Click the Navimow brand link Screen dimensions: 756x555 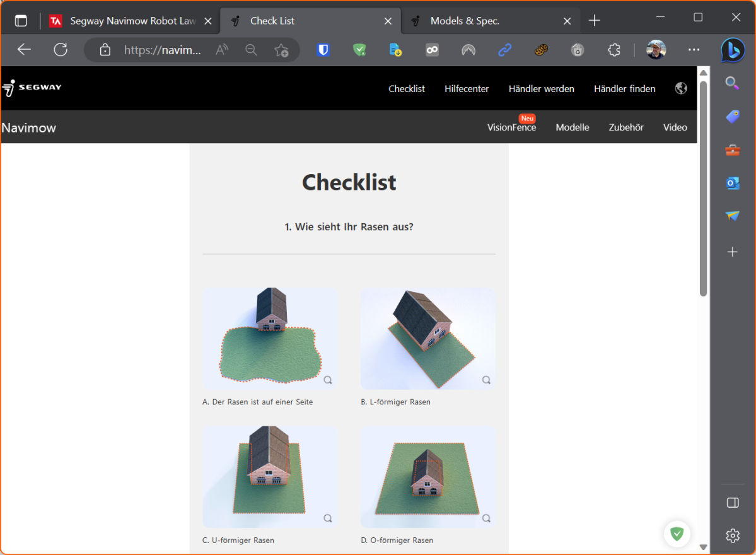pos(29,128)
